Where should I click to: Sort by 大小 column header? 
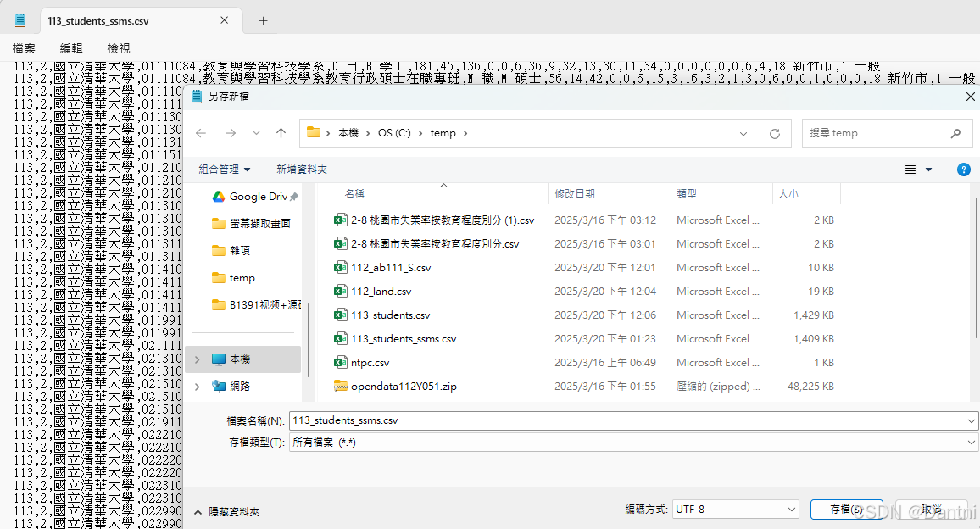788,194
